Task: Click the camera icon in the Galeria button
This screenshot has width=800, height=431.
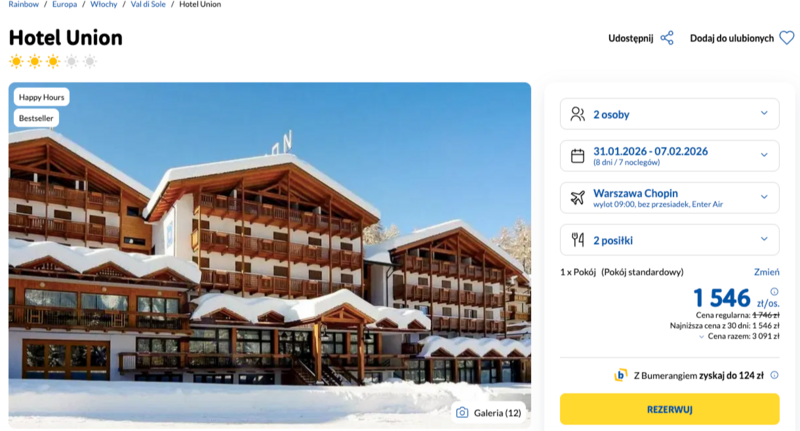Action: tap(462, 412)
